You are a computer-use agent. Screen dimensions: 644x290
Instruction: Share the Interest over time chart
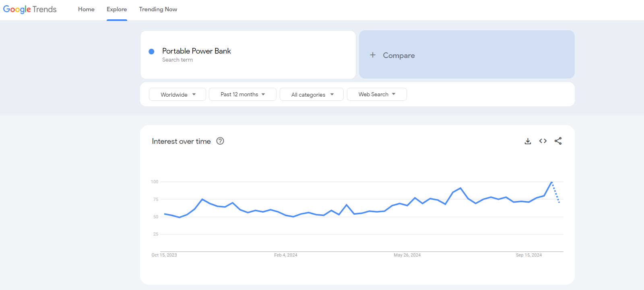coord(558,141)
